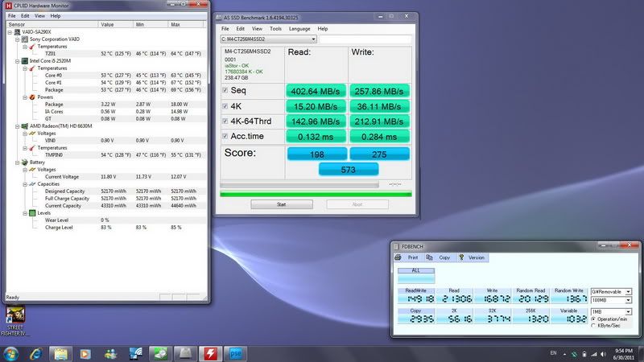Open Version info in FDBENCH
644x362 pixels.
pos(471,257)
